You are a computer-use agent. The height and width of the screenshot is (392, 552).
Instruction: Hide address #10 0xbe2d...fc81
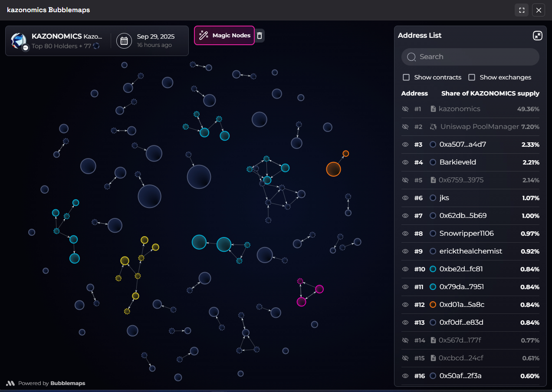coord(406,269)
